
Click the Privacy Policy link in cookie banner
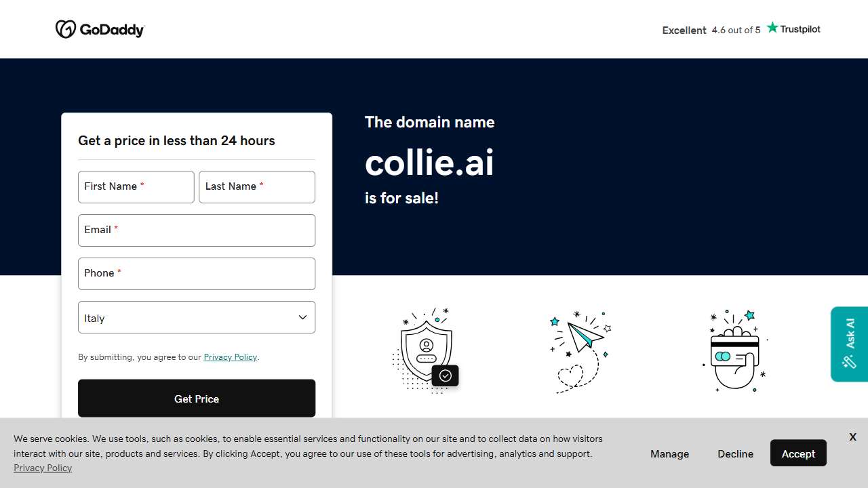tap(43, 468)
